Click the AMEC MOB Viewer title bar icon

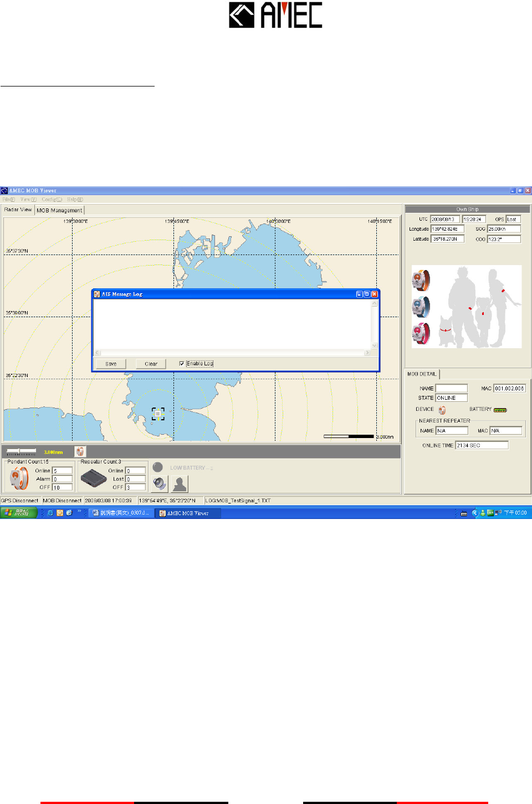pyautogui.click(x=4, y=190)
